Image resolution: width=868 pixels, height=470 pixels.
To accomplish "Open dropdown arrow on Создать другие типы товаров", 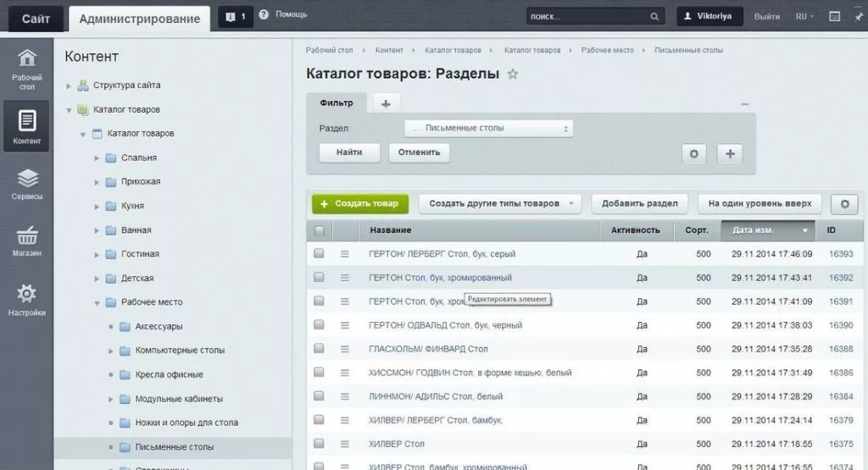I will 572,204.
